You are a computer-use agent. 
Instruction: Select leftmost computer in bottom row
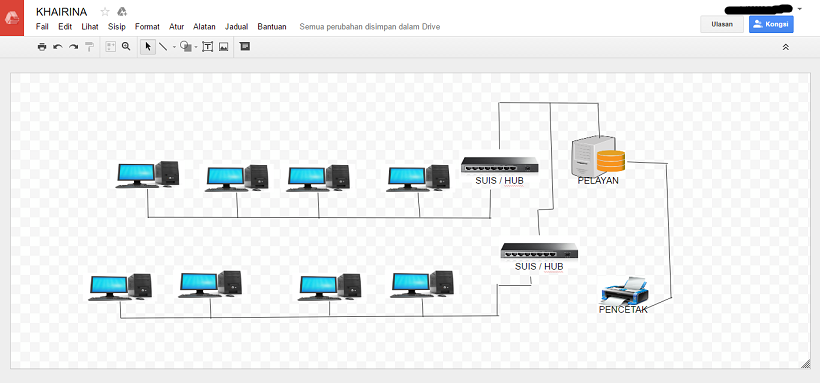pyautogui.click(x=120, y=287)
